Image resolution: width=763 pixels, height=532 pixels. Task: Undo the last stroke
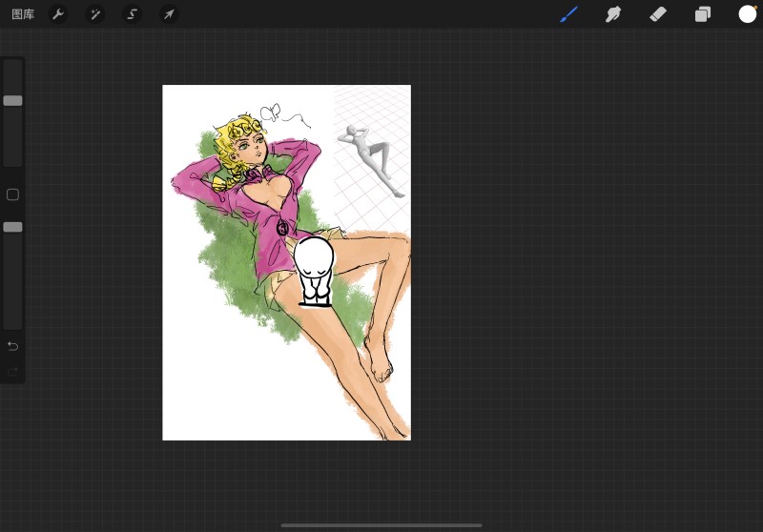12,346
